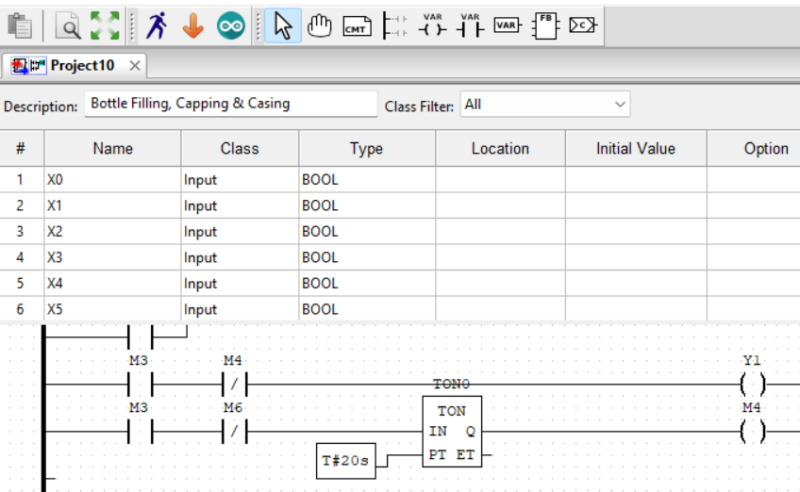Close the Project10 tab

[135, 66]
